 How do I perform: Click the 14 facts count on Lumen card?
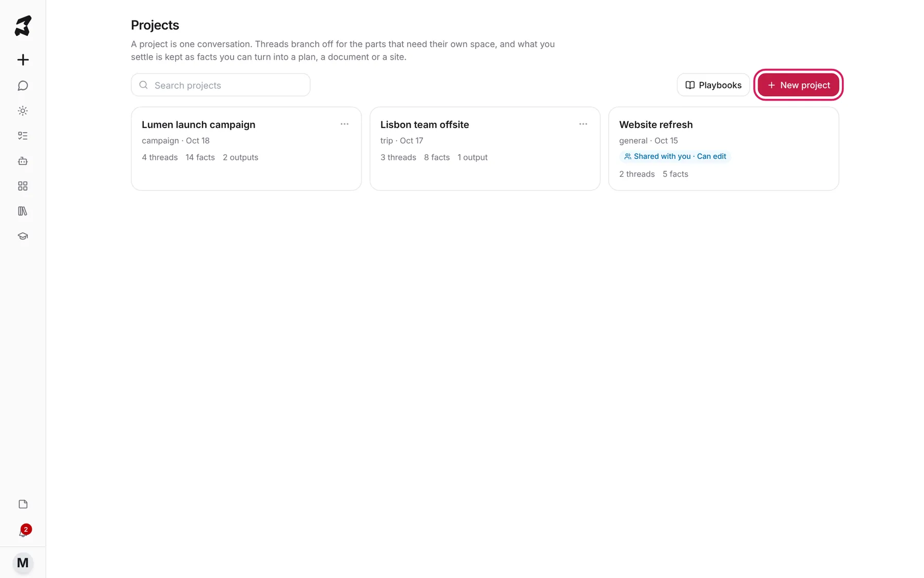[200, 157]
